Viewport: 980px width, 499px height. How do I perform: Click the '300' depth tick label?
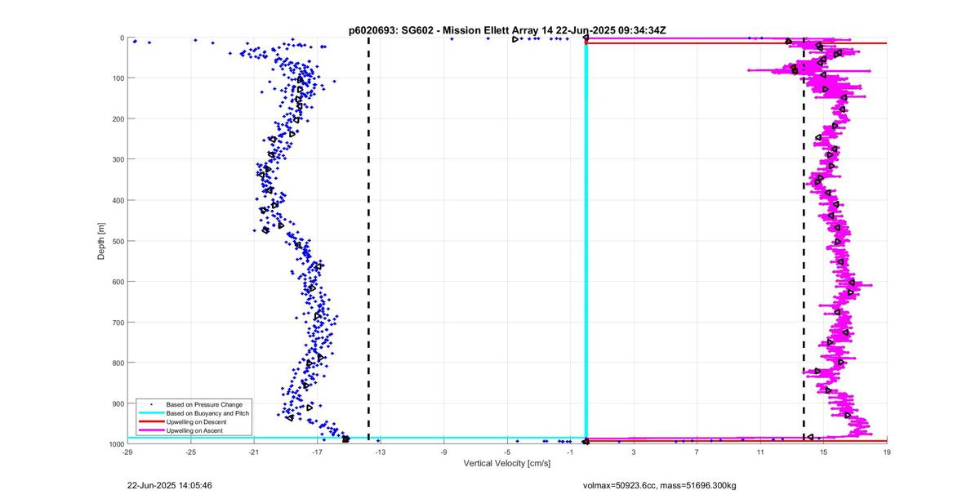click(118, 159)
